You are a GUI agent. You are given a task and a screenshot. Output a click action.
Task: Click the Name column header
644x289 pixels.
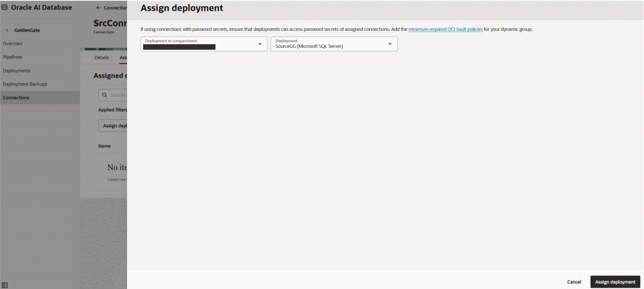pos(104,146)
